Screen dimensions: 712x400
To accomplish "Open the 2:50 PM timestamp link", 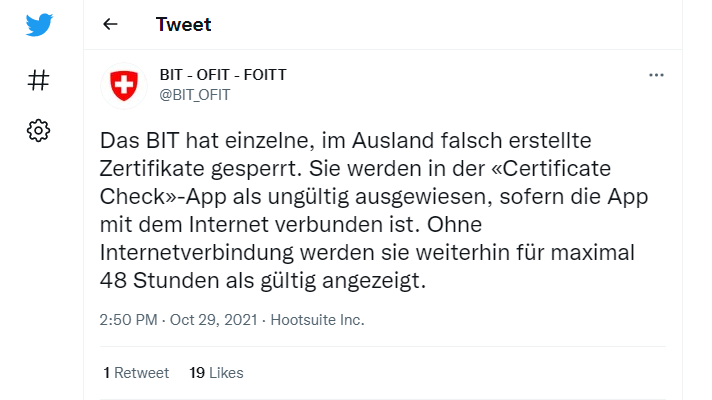I will [x=128, y=320].
